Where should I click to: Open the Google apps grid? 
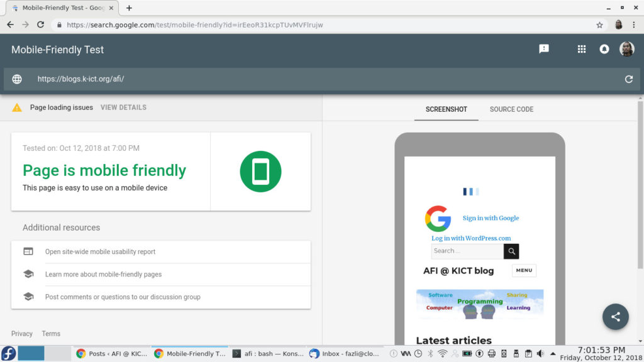582,49
